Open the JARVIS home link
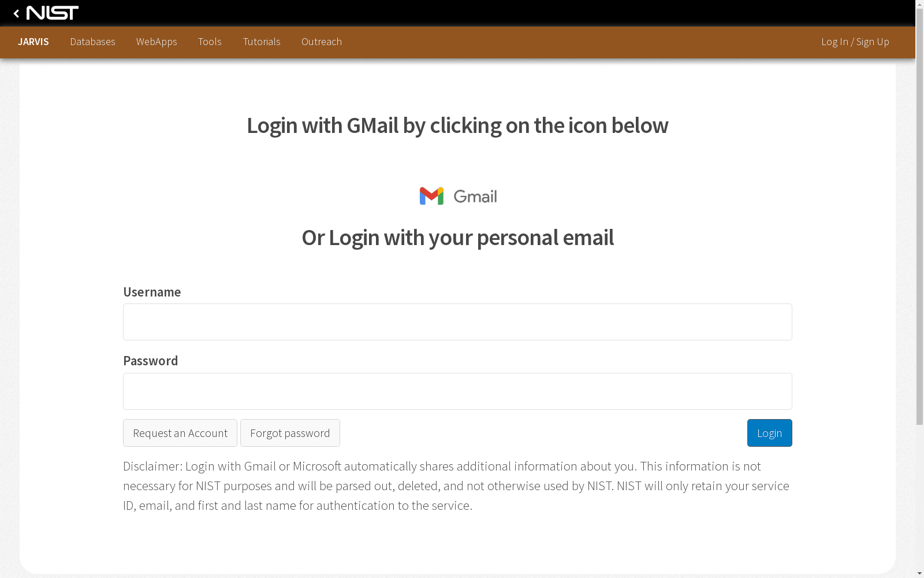This screenshot has width=924, height=578. [33, 42]
